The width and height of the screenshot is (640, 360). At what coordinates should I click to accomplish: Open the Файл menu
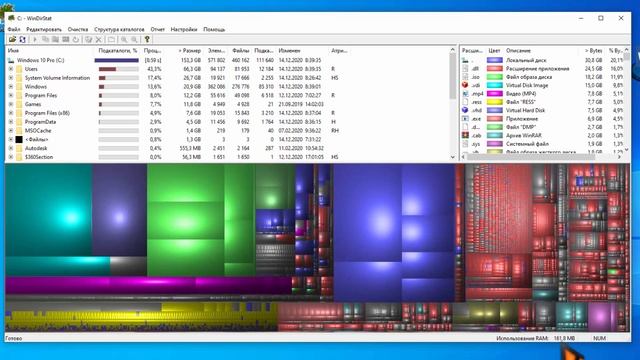pyautogui.click(x=14, y=29)
